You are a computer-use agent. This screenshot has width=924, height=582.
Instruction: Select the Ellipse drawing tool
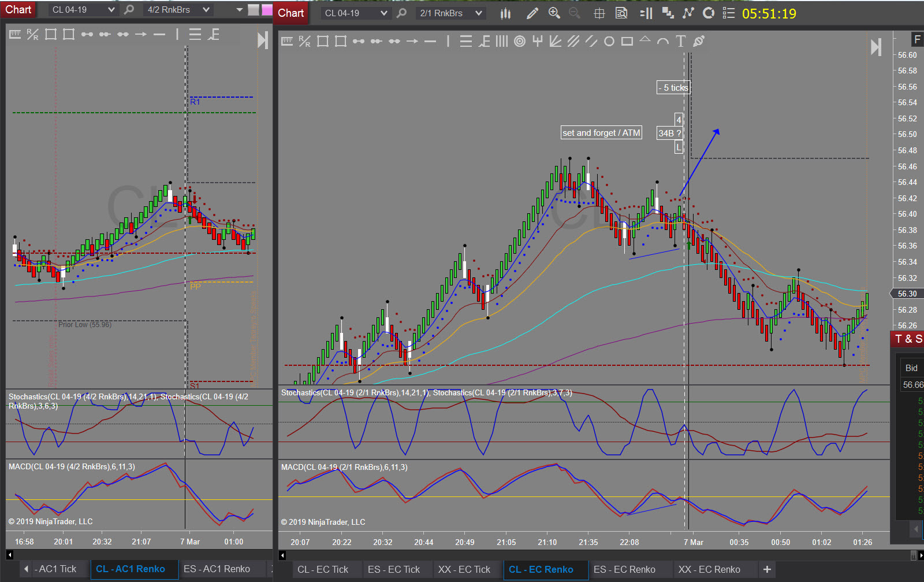609,41
